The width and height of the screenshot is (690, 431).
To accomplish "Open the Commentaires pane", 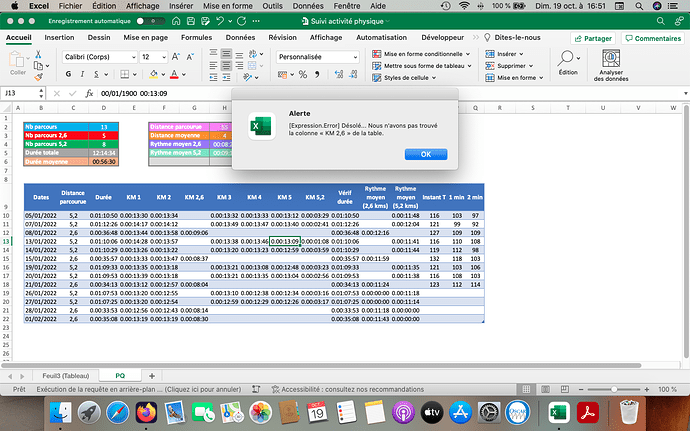I will (651, 38).
